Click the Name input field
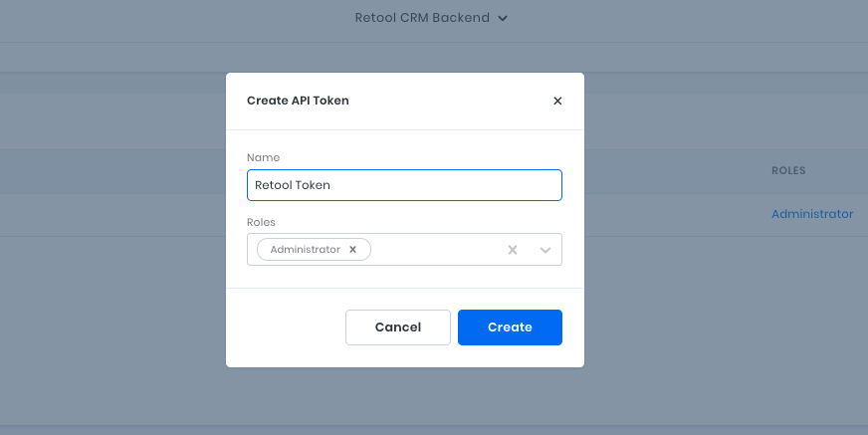Viewport: 868px width, 435px height. [405, 185]
